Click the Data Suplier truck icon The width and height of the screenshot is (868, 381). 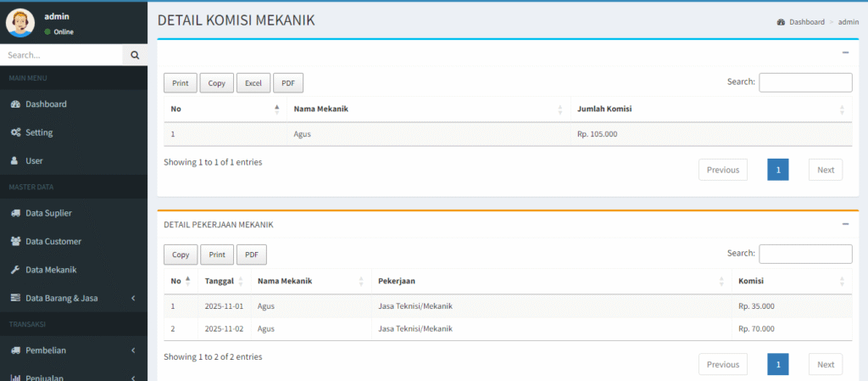(x=15, y=213)
